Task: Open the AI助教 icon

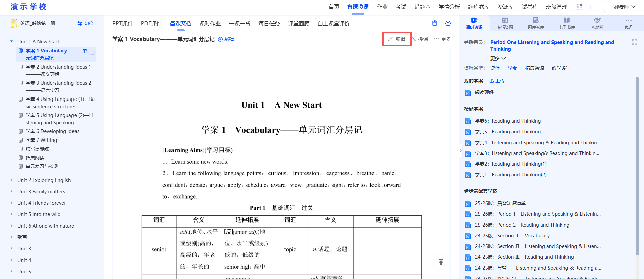Action: pyautogui.click(x=597, y=20)
